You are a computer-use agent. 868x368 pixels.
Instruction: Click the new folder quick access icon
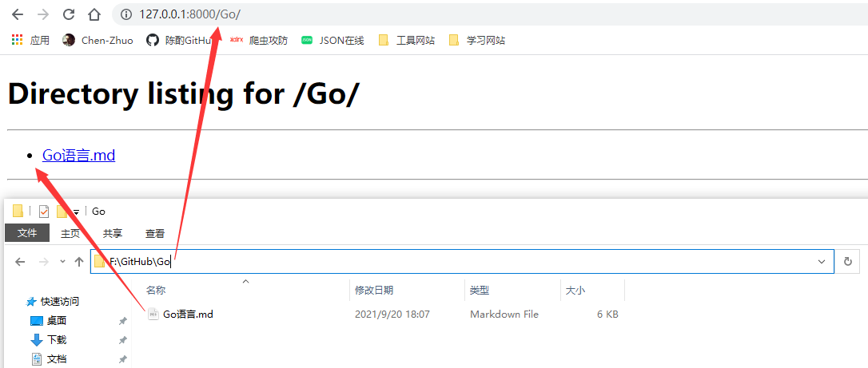coord(62,211)
